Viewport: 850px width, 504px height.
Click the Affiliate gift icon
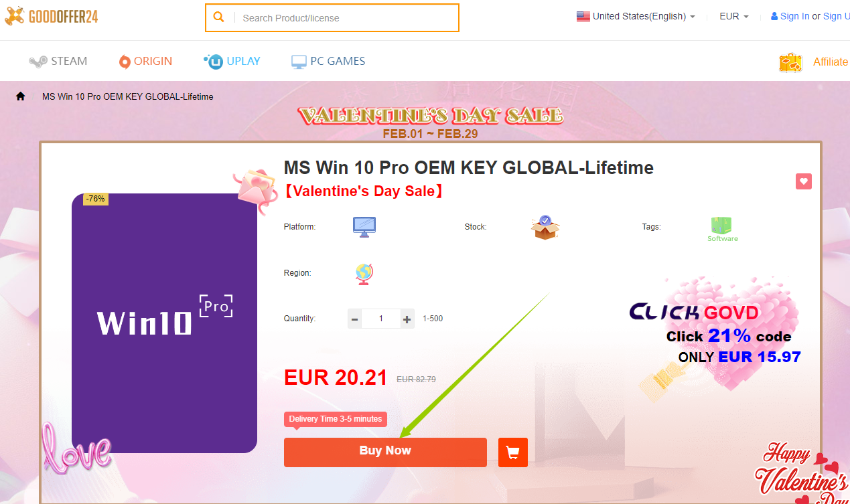click(790, 62)
